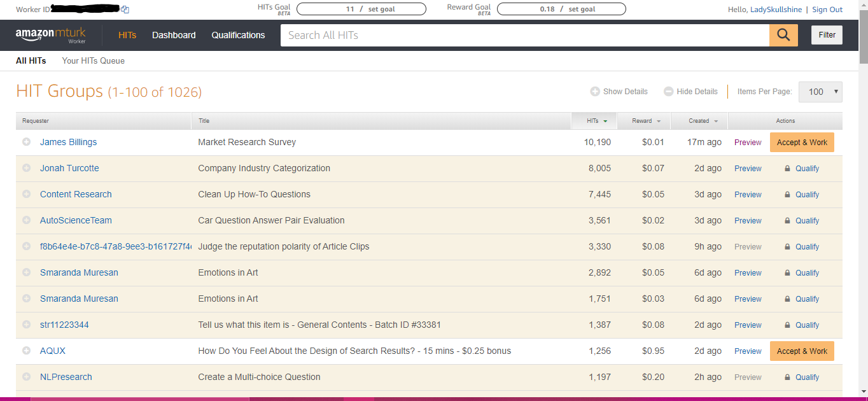Switch to Your HITs Queue tab
The image size is (868, 401).
(93, 60)
